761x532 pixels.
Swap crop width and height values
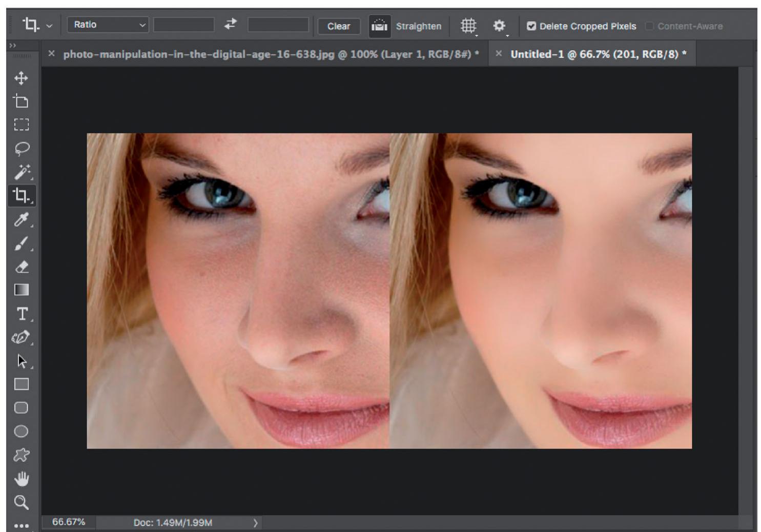(x=231, y=24)
